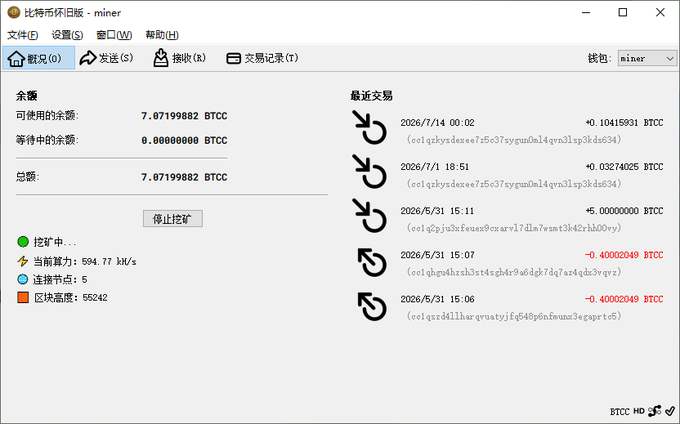Select the +0.03274025 BTCC transaction amount
The width and height of the screenshot is (680, 424).
click(x=624, y=167)
